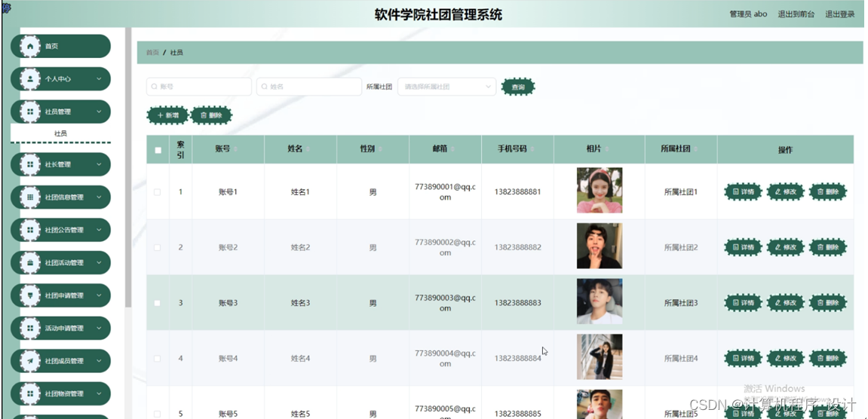The height and width of the screenshot is (419, 868).
Task: Sort by 手机号码 column arrows
Action: click(532, 149)
